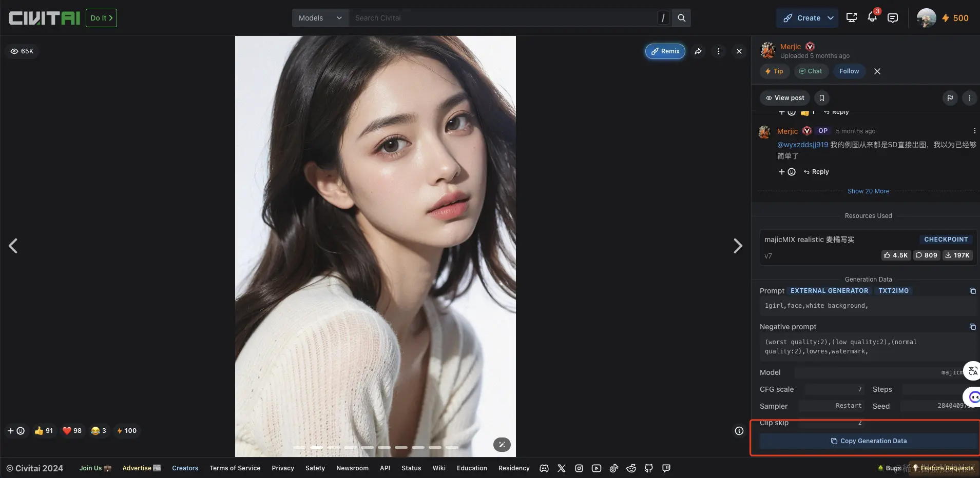Click the Remix button on the image
Image resolution: width=980 pixels, height=478 pixels.
(665, 51)
